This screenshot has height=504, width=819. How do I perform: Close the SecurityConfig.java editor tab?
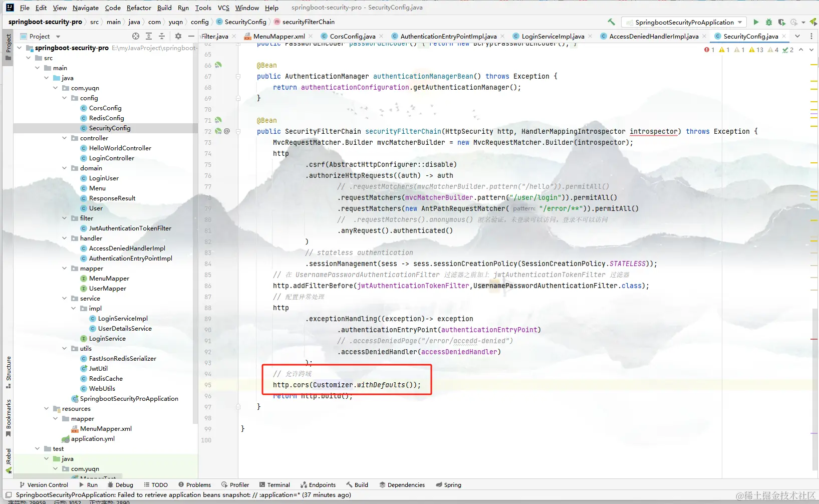[x=784, y=36]
